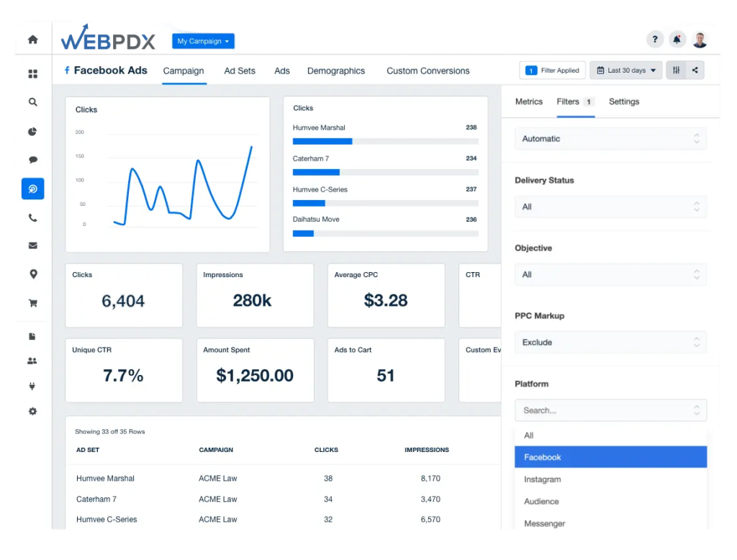737x560 pixels.
Task: Open the My Campaign dropdown
Action: click(203, 41)
